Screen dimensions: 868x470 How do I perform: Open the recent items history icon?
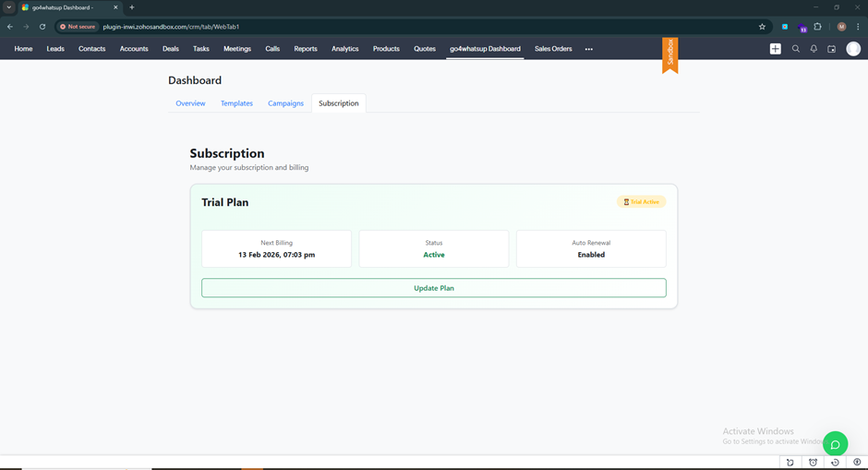point(835,463)
